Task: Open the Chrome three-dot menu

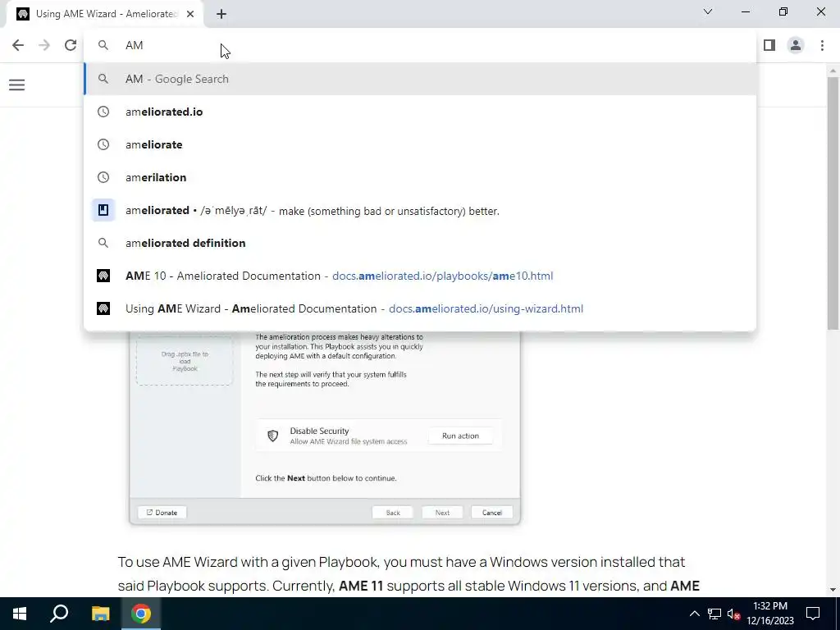Action: pyautogui.click(x=822, y=45)
